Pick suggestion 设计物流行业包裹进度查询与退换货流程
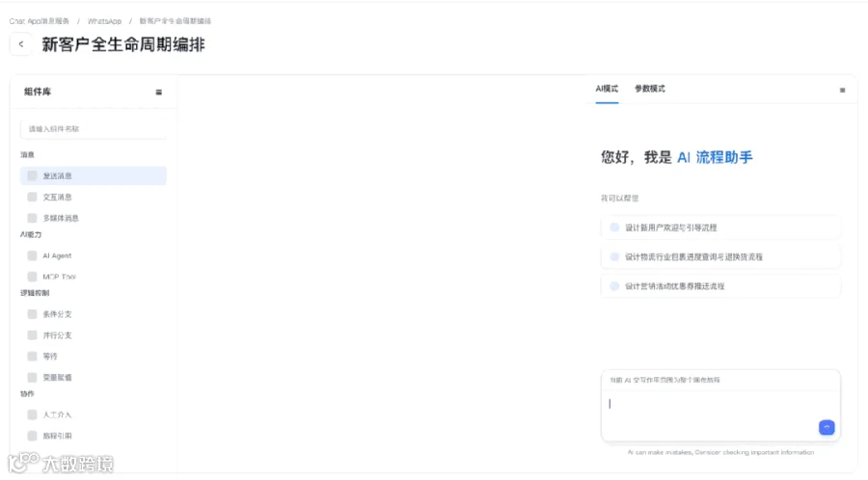868x480 pixels. (x=720, y=256)
